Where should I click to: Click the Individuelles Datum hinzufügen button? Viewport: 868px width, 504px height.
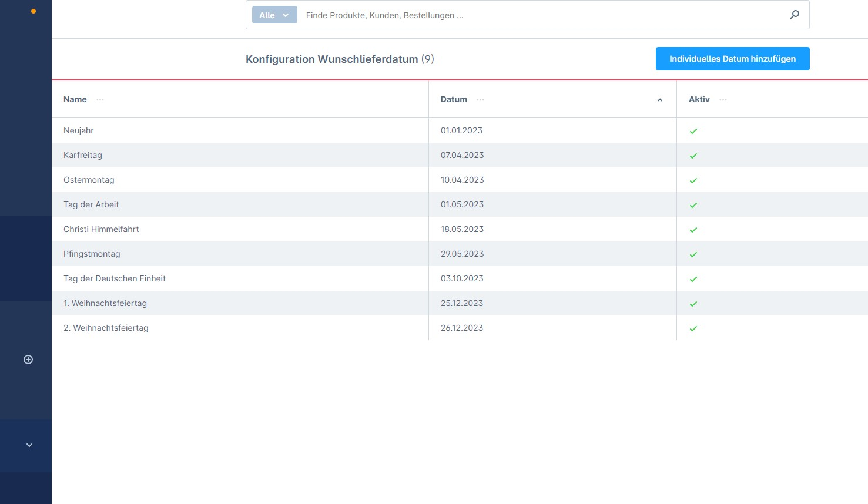tap(732, 59)
